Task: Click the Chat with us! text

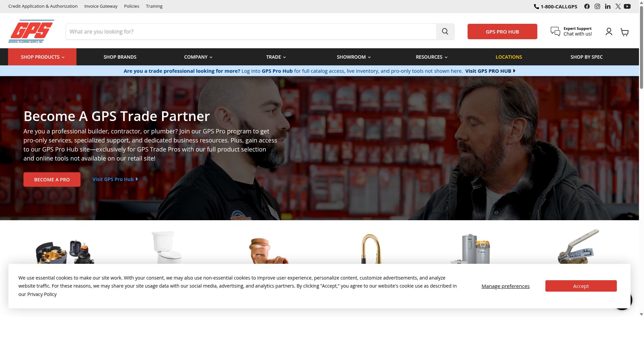Action: click(x=578, y=34)
